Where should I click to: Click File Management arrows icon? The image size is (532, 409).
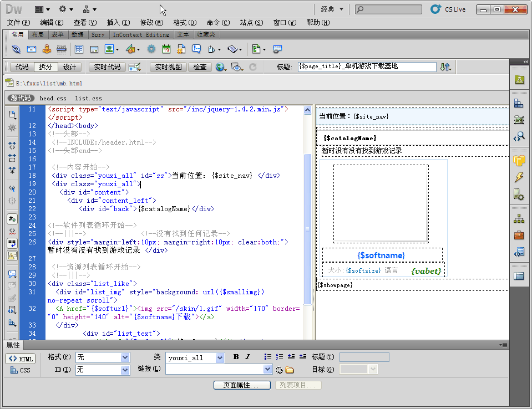coord(445,67)
